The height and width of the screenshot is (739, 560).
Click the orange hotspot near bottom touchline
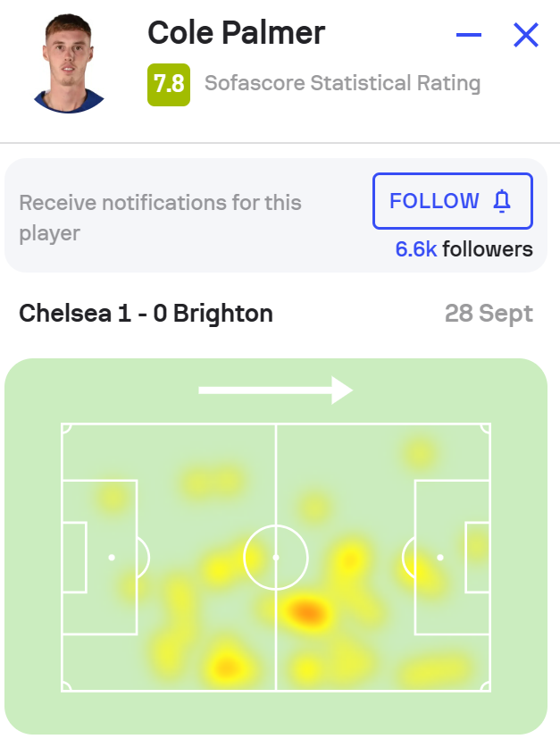tap(226, 666)
